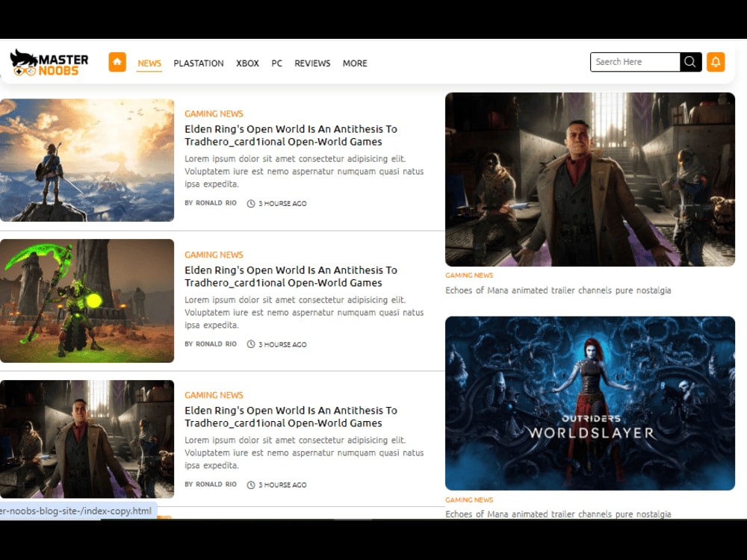Click GAMING NEWS label of first article
The width and height of the screenshot is (747, 560).
(x=214, y=113)
